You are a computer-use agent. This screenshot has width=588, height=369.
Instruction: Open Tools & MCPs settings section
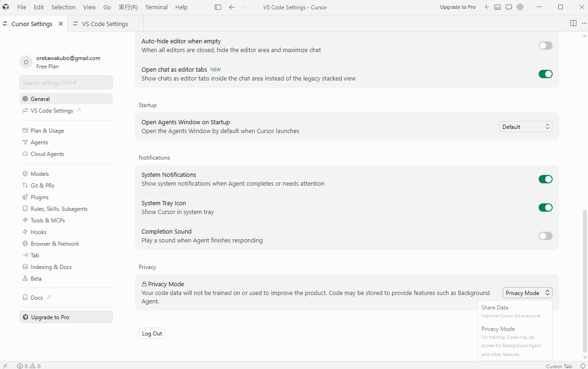tap(66, 220)
